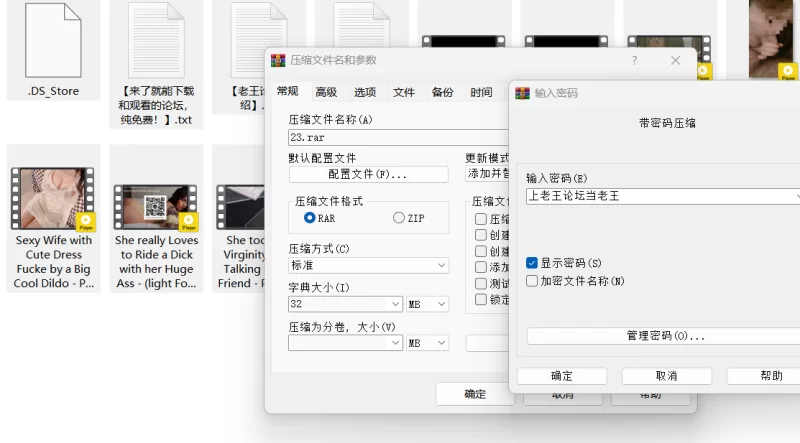Enable the 加密文件名称 checkbox

pos(532,281)
